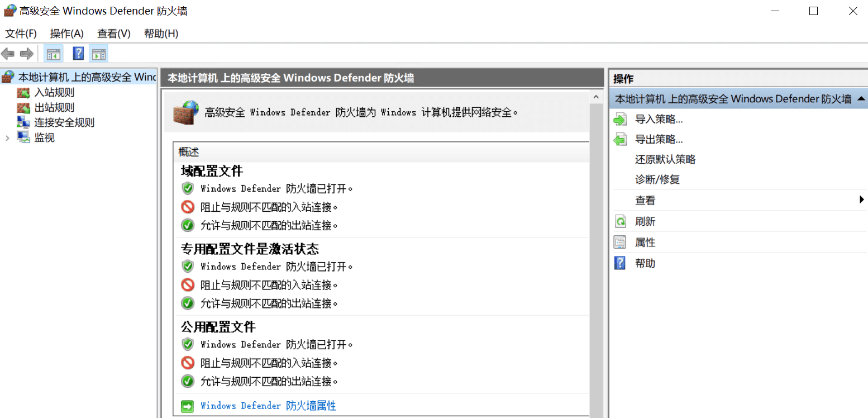868x418 pixels.
Task: Click the 属性 properties sheet icon
Action: [620, 243]
